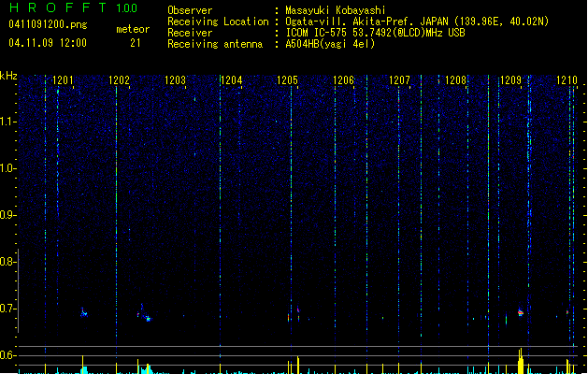Image resolution: width=588 pixels, height=374 pixels.
Task: Click the date stamp 04.11.09 12:00
Action: 48,43
